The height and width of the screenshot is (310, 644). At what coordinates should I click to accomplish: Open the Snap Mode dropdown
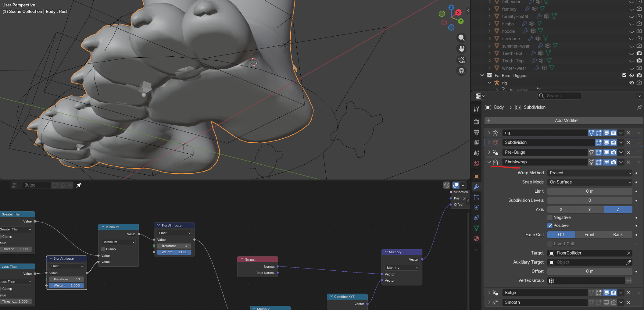click(x=590, y=182)
